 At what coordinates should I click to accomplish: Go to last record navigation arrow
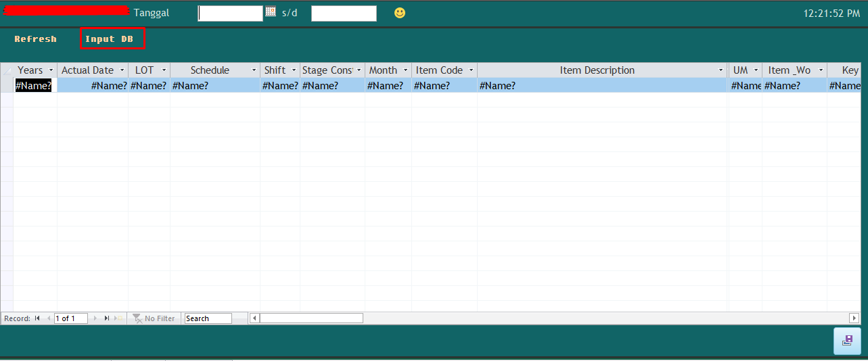[106, 318]
